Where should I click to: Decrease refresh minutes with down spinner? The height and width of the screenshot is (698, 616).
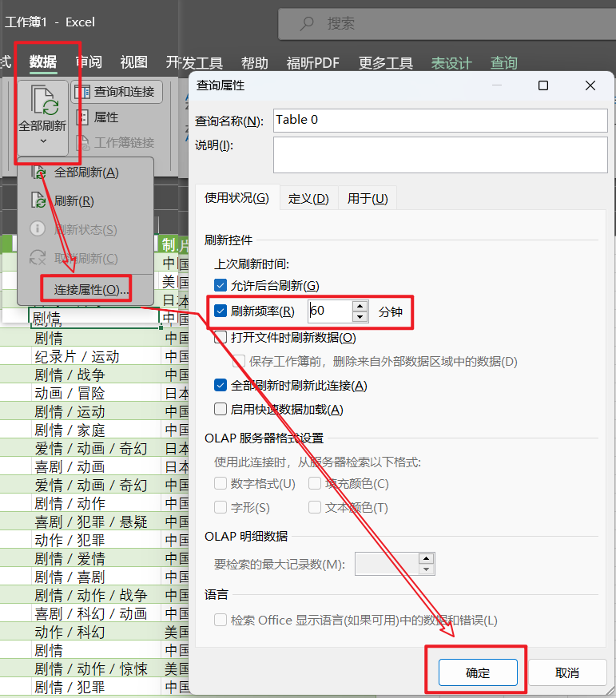coord(360,317)
